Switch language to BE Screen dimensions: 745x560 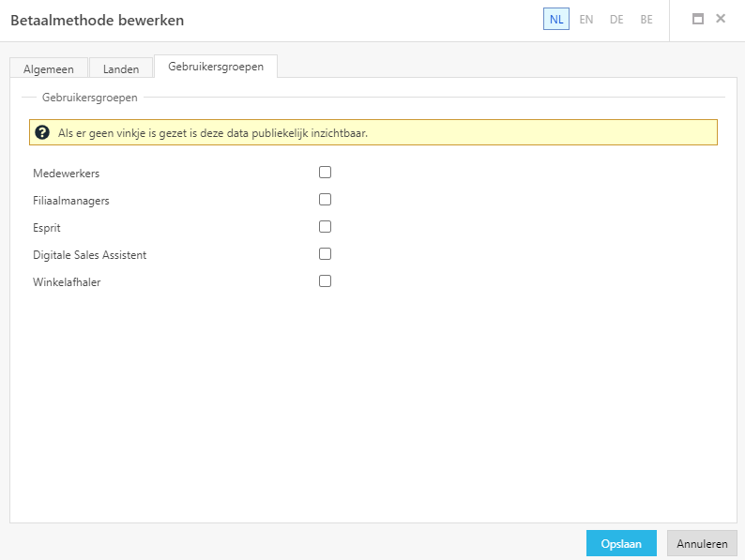point(646,20)
